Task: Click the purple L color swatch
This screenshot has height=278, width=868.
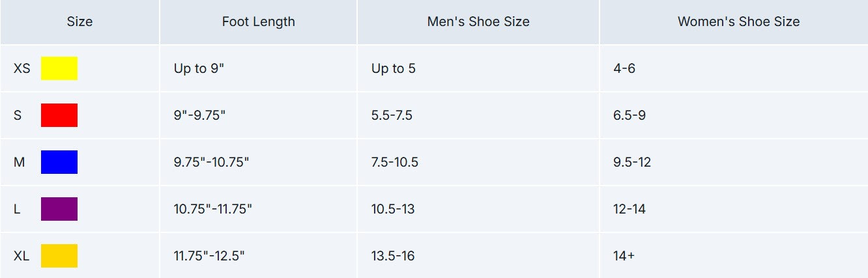Action: tap(59, 209)
